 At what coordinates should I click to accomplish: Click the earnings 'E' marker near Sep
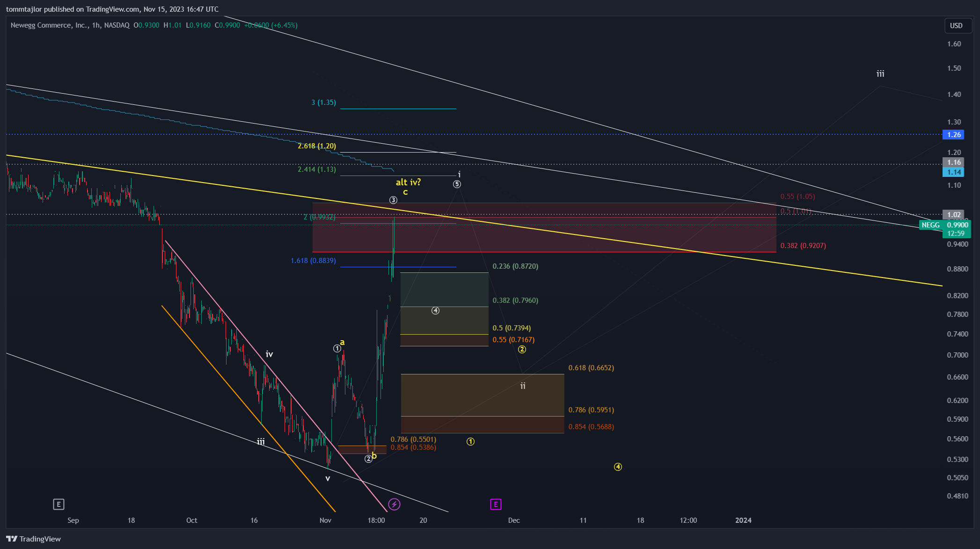pyautogui.click(x=59, y=504)
